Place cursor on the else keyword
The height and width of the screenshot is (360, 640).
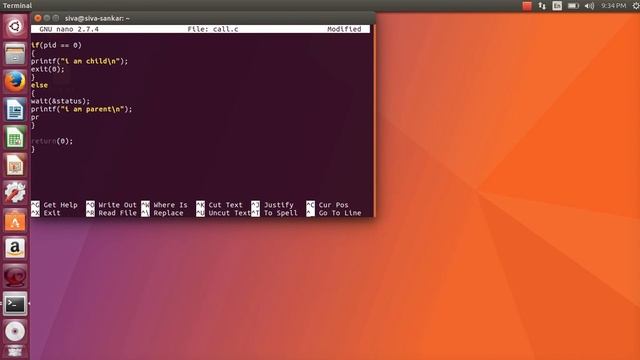39,85
